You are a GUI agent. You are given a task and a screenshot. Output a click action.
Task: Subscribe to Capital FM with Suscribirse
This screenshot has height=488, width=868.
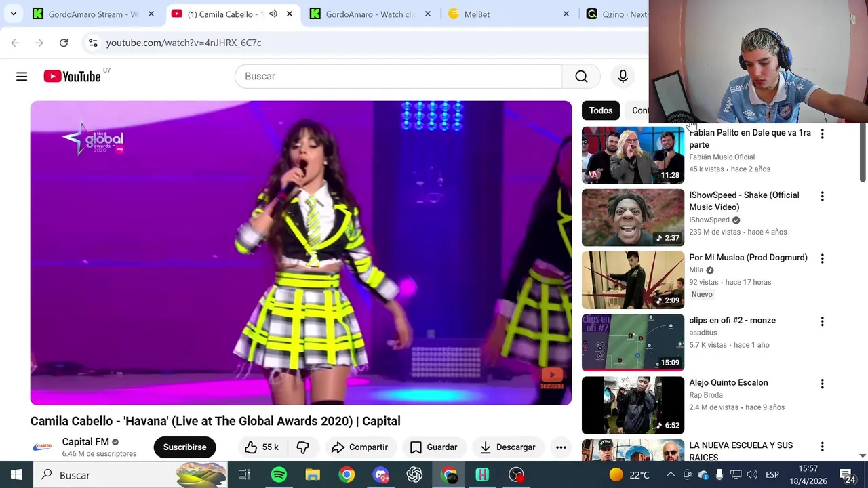click(x=184, y=447)
